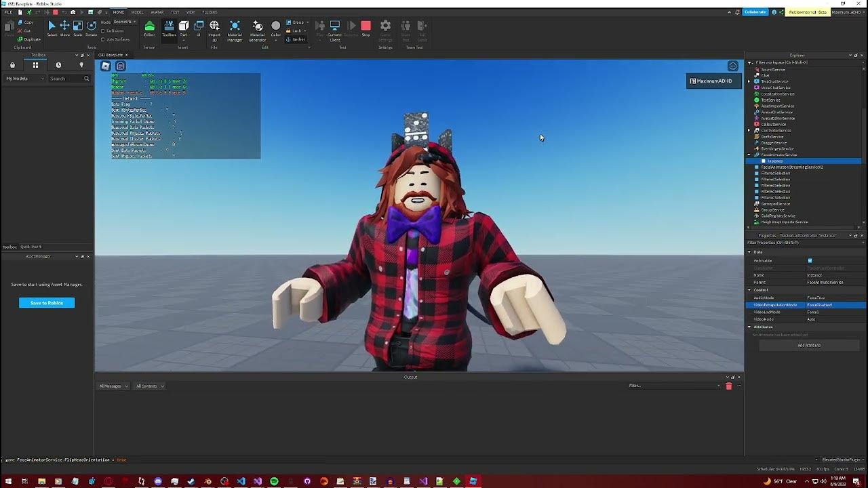Click the Toolbox search field
Screen dimensions: 868x488
pos(69,79)
